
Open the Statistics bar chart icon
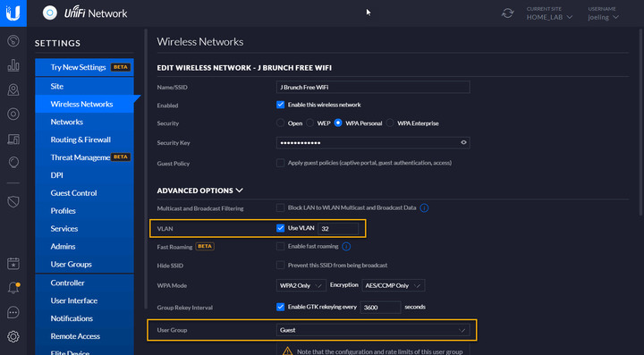(13, 65)
